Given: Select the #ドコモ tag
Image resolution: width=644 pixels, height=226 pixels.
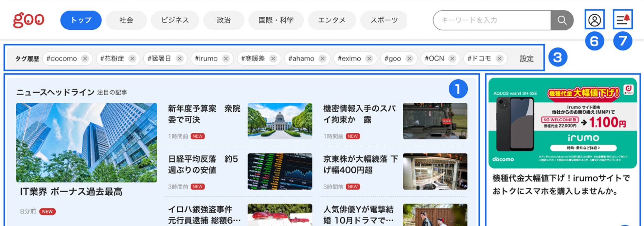Looking at the screenshot, I should coord(479,59).
